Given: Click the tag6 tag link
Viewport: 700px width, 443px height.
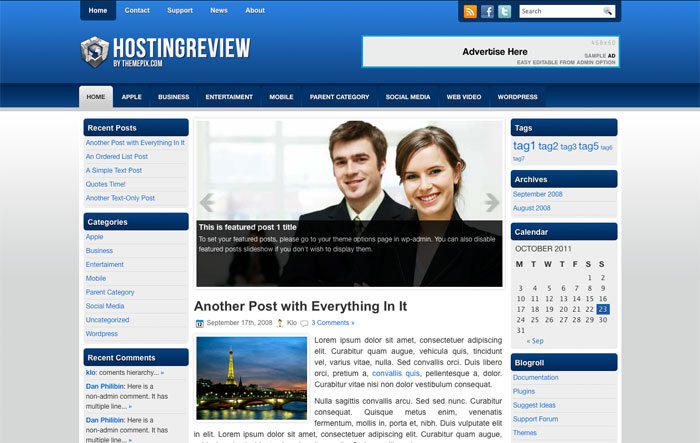Looking at the screenshot, I should pos(607,147).
